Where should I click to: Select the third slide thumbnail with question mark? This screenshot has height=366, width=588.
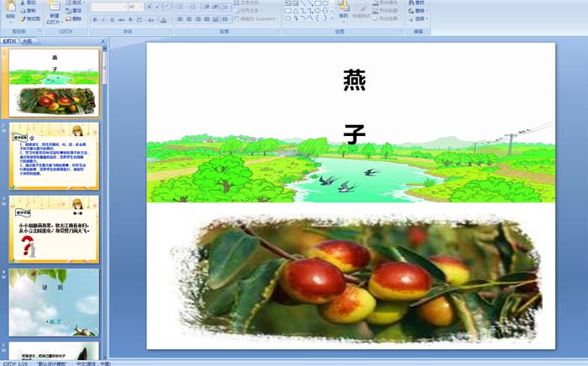54,229
